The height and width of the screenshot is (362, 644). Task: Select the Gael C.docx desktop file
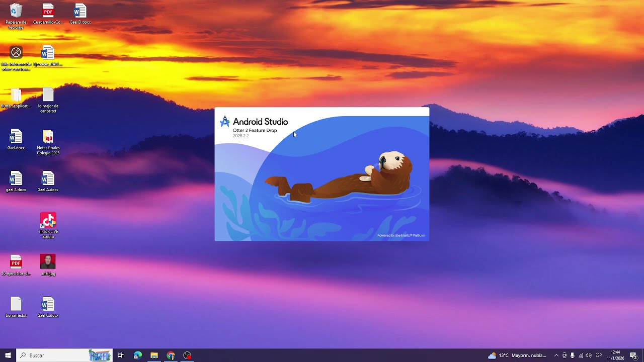(48, 307)
